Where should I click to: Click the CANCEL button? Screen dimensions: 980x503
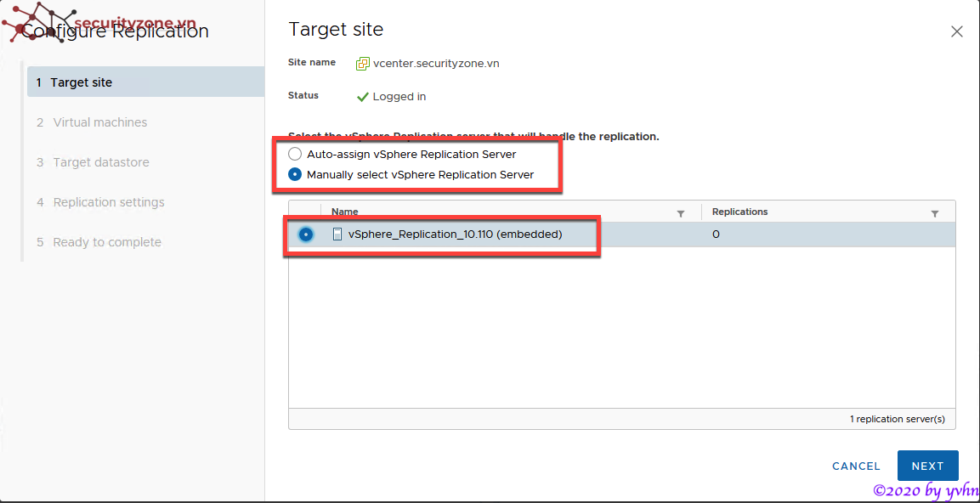[856, 466]
